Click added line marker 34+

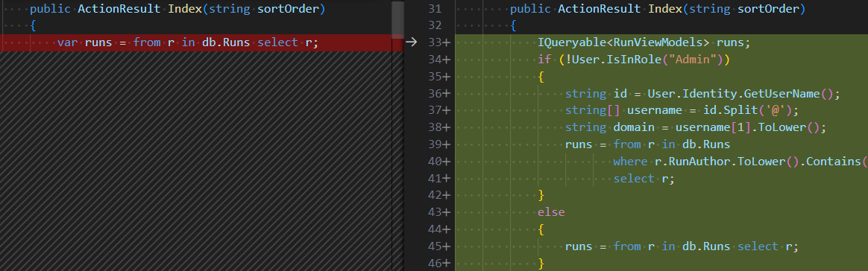pos(439,60)
